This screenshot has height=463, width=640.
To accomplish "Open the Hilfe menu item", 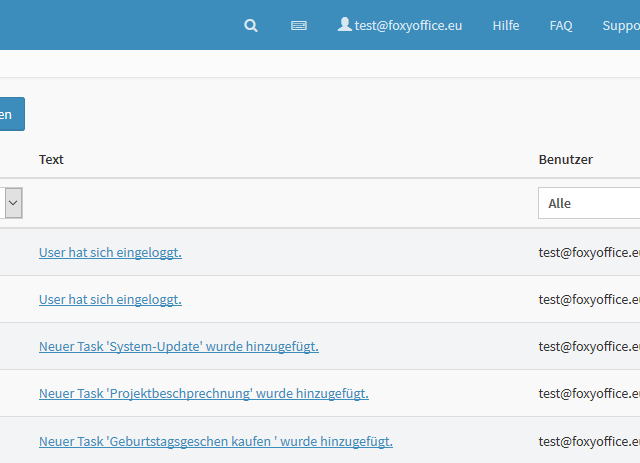I will point(506,25).
